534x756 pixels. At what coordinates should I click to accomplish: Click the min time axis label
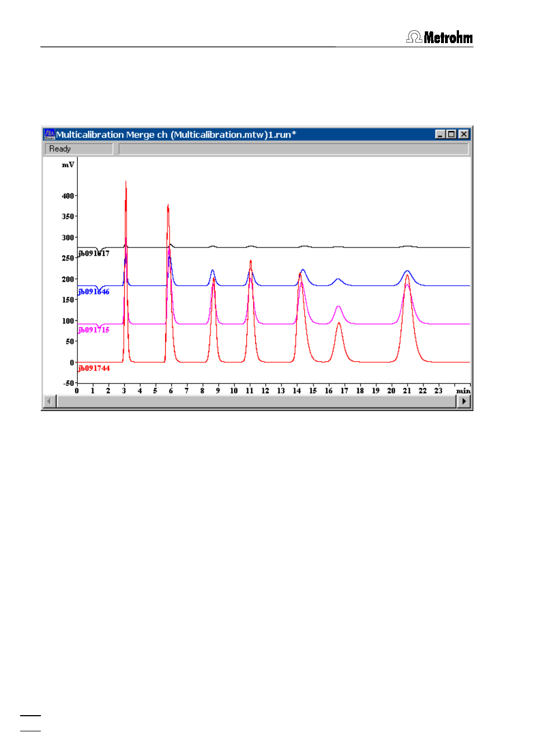click(x=463, y=391)
